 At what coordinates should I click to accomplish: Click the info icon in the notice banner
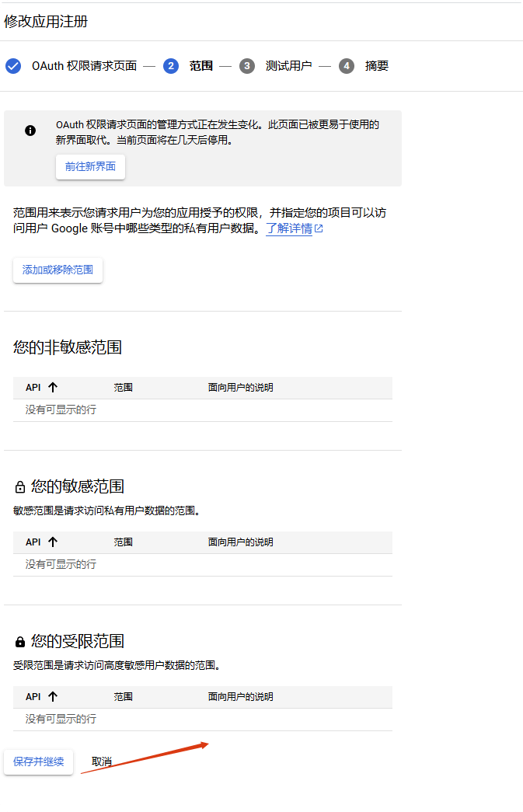(x=30, y=131)
